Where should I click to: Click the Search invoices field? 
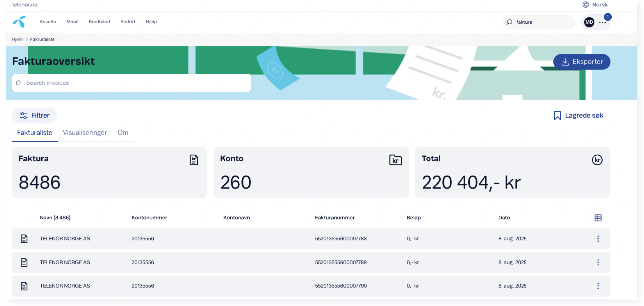pos(131,83)
